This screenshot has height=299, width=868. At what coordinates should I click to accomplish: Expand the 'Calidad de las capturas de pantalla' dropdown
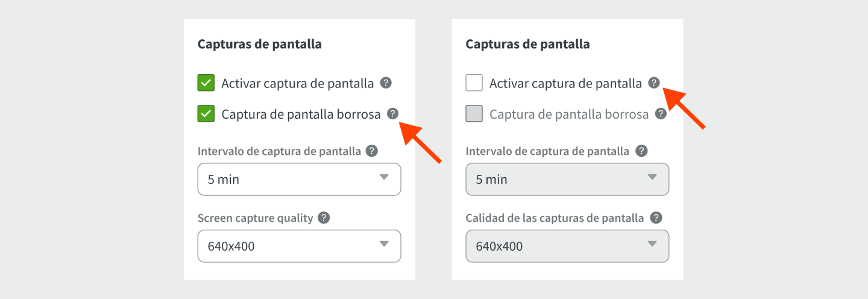tap(567, 246)
